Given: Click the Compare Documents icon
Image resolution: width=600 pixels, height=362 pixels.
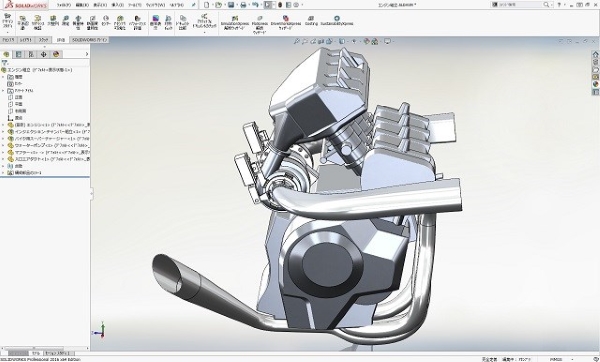Looking at the screenshot, I should pyautogui.click(x=183, y=23).
